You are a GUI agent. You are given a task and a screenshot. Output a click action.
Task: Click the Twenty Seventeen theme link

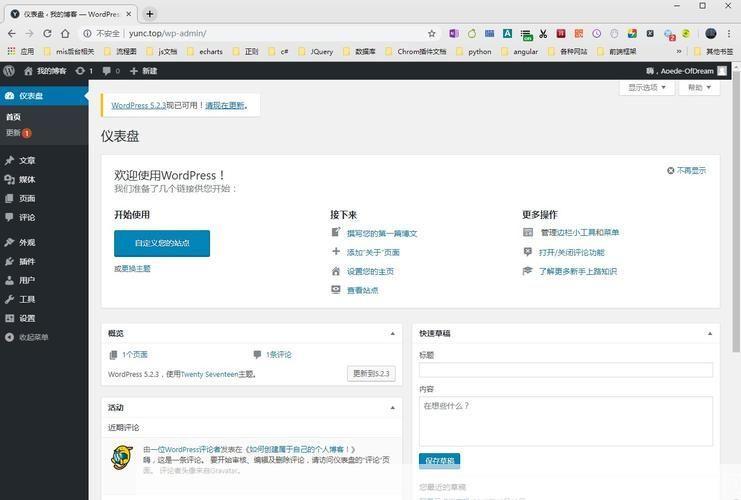(x=209, y=374)
